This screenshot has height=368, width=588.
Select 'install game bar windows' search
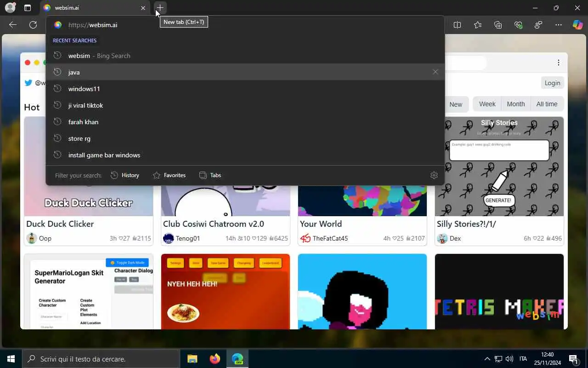click(245, 155)
